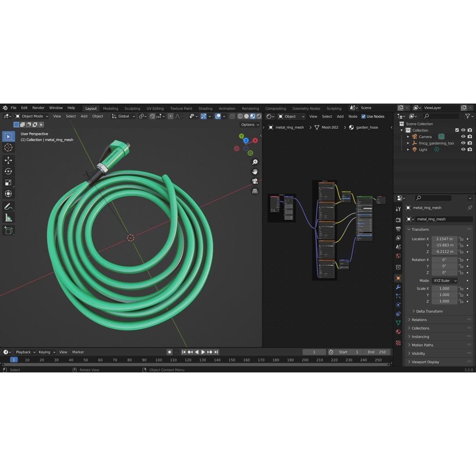Enable the Use Nodes checkbox

pyautogui.click(x=363, y=116)
